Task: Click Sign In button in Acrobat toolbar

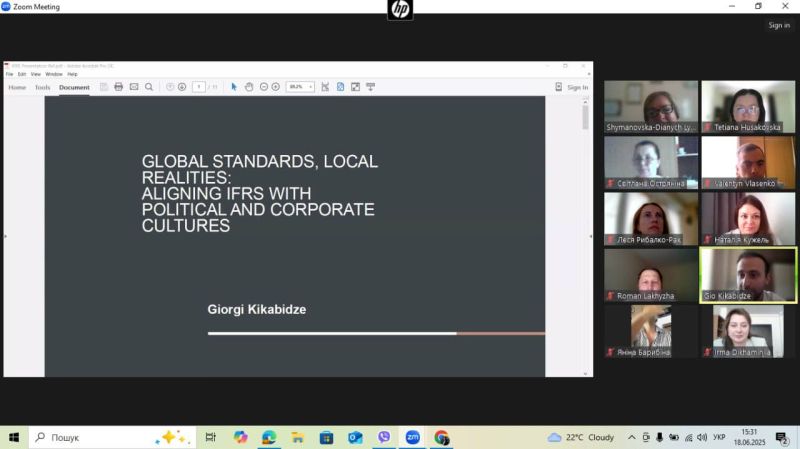Action: 572,87
